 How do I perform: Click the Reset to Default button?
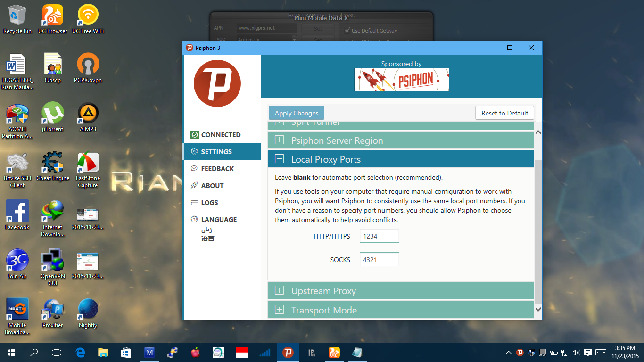coord(504,113)
